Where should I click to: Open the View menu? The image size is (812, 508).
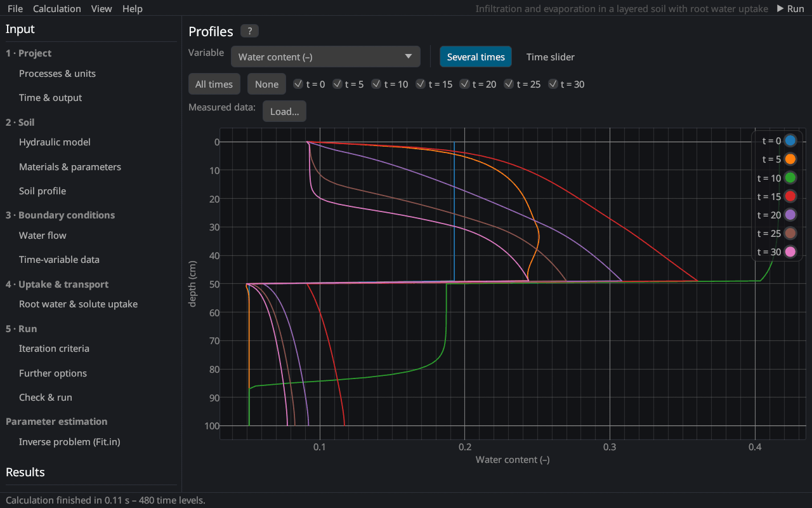click(x=101, y=8)
